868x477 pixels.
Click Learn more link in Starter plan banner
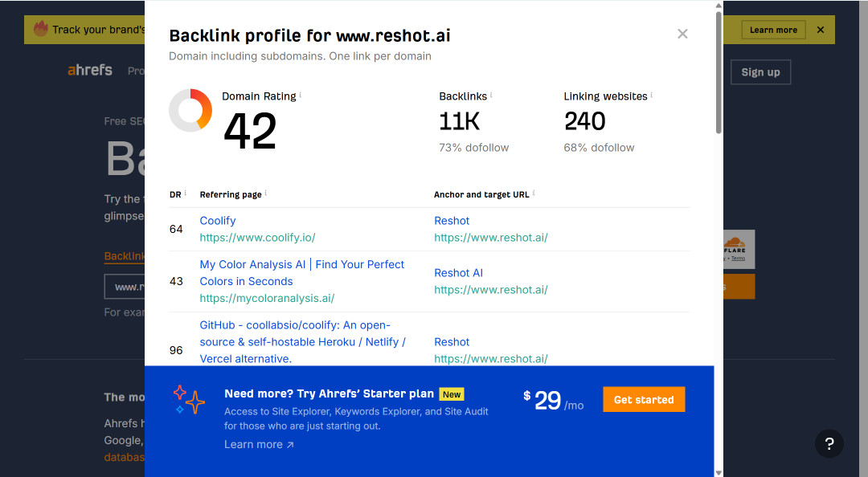[x=259, y=444]
